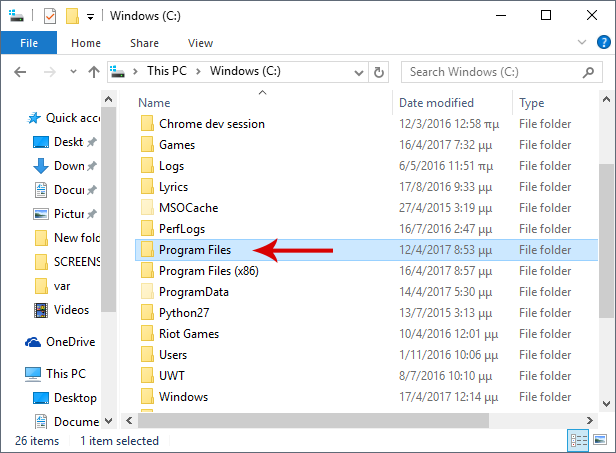Open OneDrive in the navigation pane
Image resolution: width=616 pixels, height=453 pixels.
(x=60, y=342)
